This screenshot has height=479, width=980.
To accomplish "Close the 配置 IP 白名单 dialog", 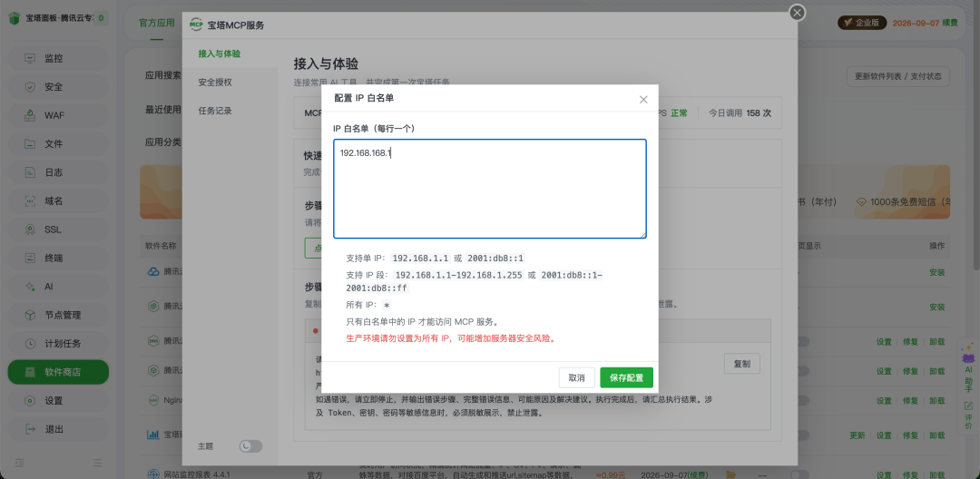I will coord(643,99).
